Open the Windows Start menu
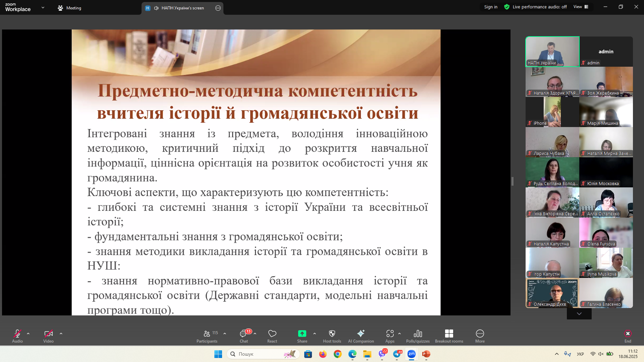The width and height of the screenshot is (644, 362). click(218, 354)
